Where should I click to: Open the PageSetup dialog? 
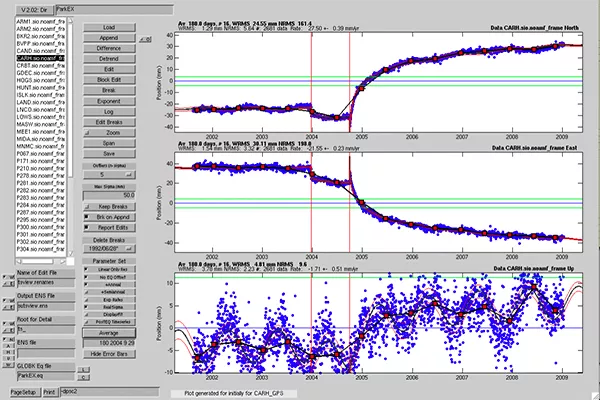[x=23, y=392]
